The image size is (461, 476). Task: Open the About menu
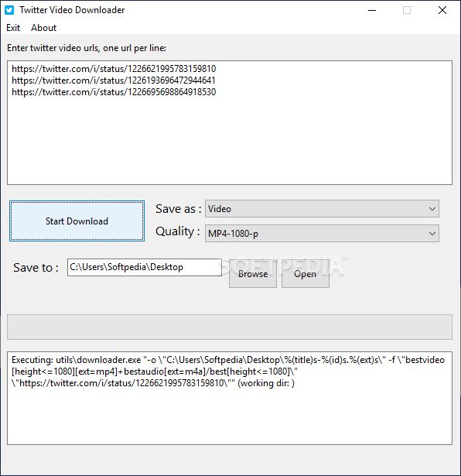click(x=43, y=28)
